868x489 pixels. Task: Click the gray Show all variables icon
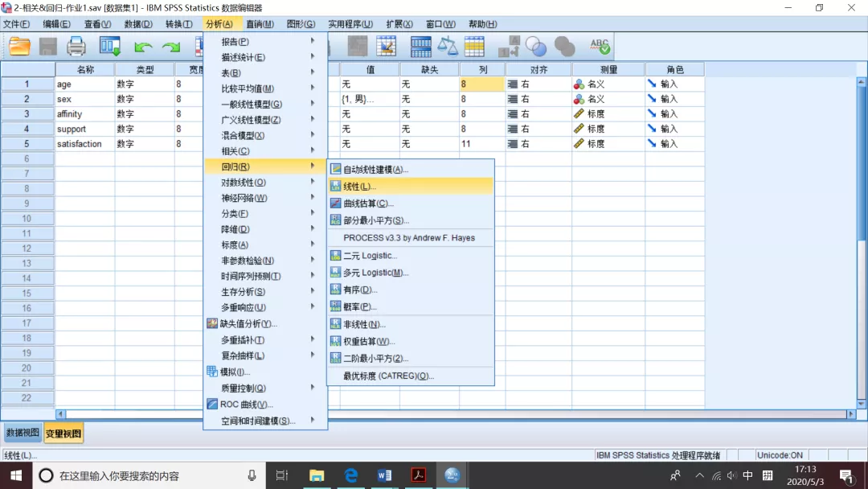tap(565, 47)
